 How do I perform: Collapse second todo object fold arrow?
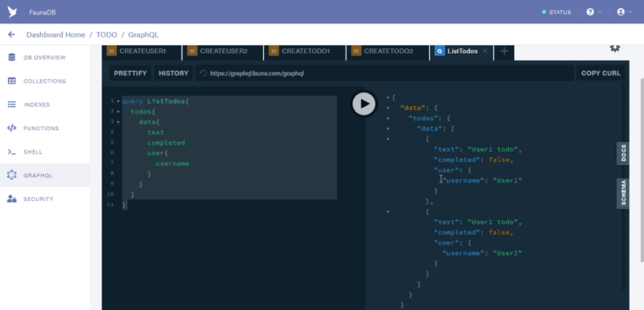click(x=388, y=212)
